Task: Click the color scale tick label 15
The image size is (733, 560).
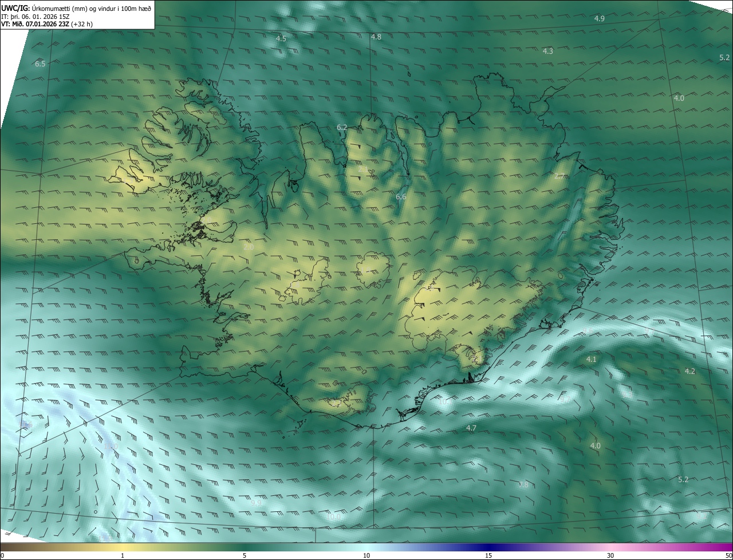Action: click(x=488, y=555)
